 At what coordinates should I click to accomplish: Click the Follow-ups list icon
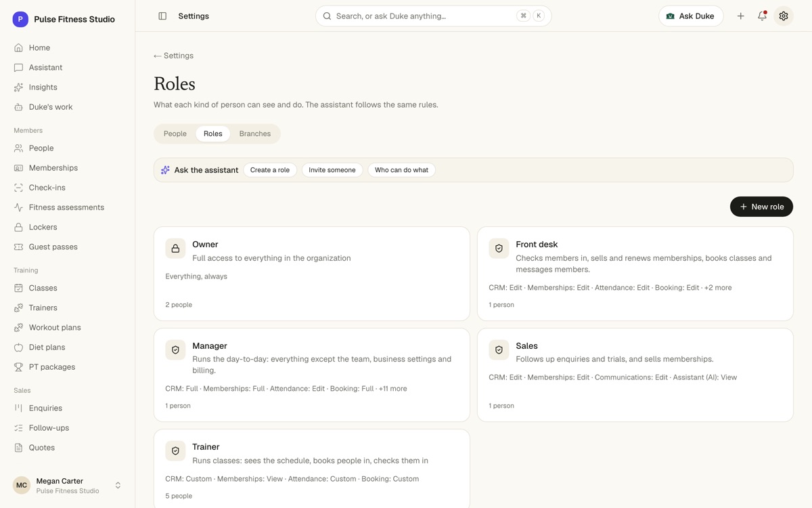18,427
